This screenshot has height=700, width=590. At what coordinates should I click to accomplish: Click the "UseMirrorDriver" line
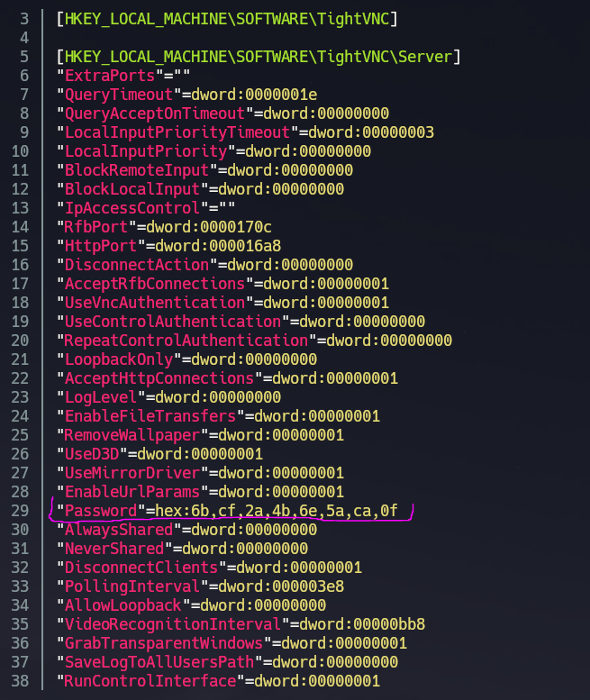coord(200,473)
